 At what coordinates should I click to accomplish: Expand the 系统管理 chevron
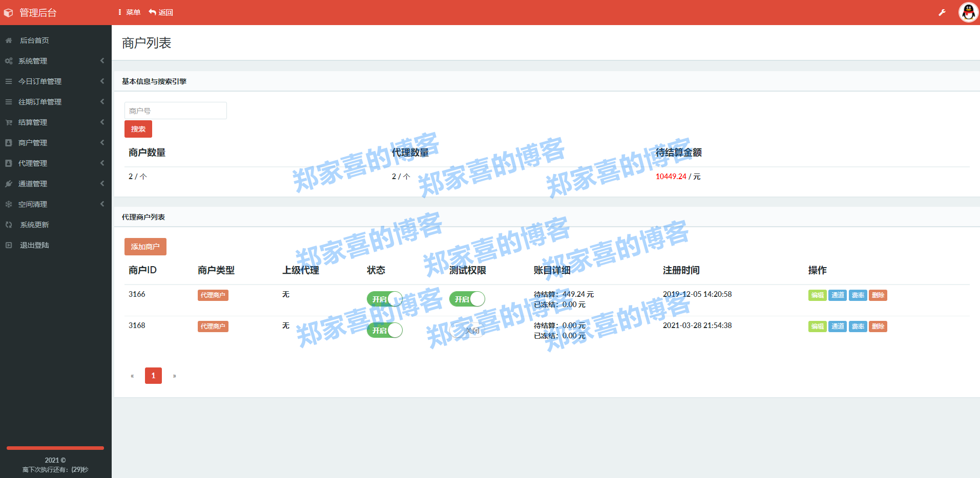(102, 61)
